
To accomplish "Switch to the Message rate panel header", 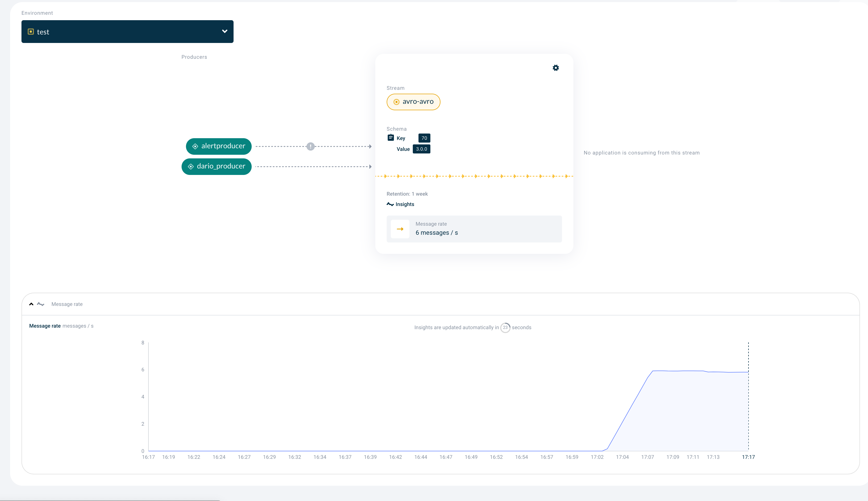I will click(x=67, y=304).
